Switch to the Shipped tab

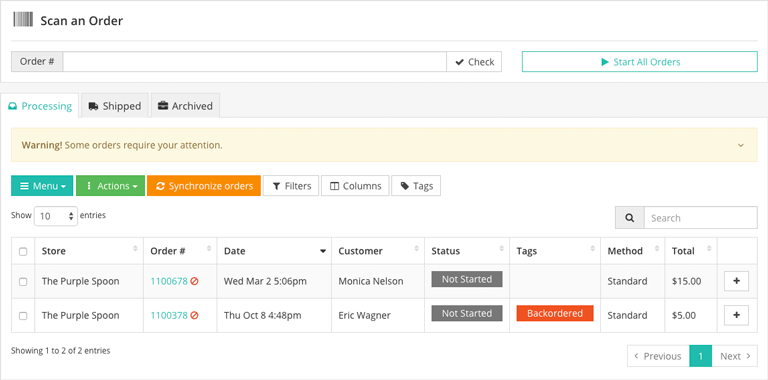[115, 106]
